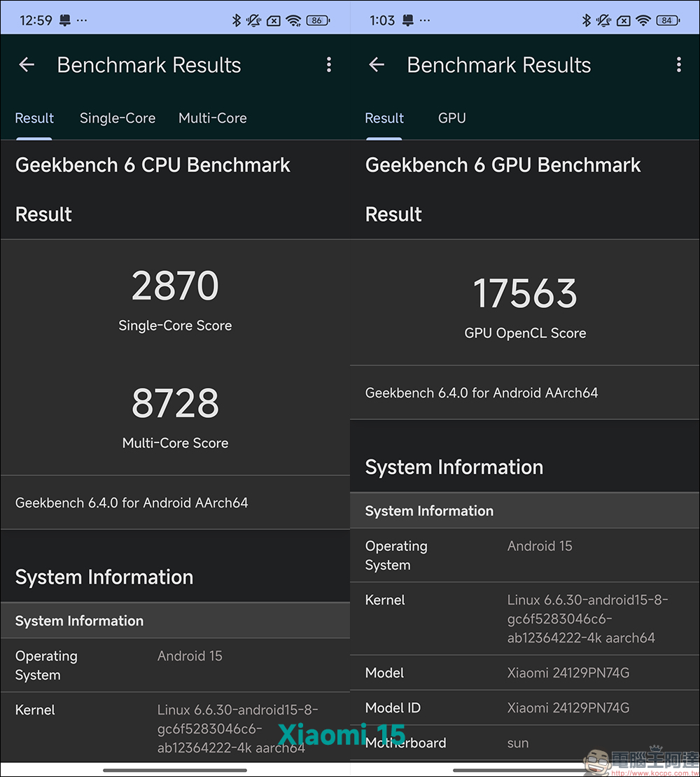Viewport: 700px width, 777px height.
Task: Tap Kernel row in CPU screen
Action: point(175,727)
